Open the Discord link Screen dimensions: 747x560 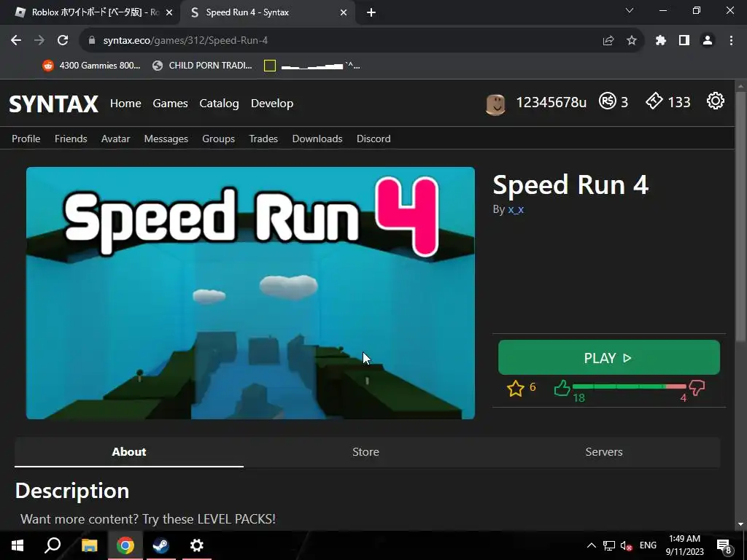point(373,139)
